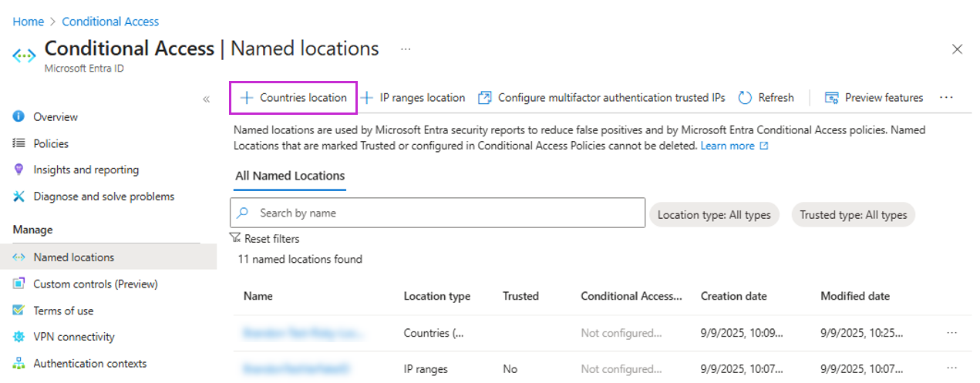Open toolbar overflow ellipsis menu

pyautogui.click(x=947, y=98)
